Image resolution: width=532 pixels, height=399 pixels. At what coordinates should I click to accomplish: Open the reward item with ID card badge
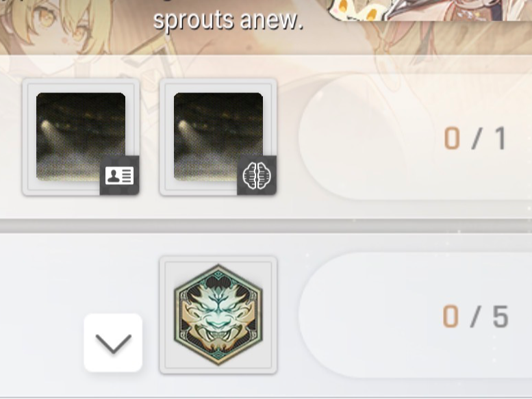coord(81,137)
